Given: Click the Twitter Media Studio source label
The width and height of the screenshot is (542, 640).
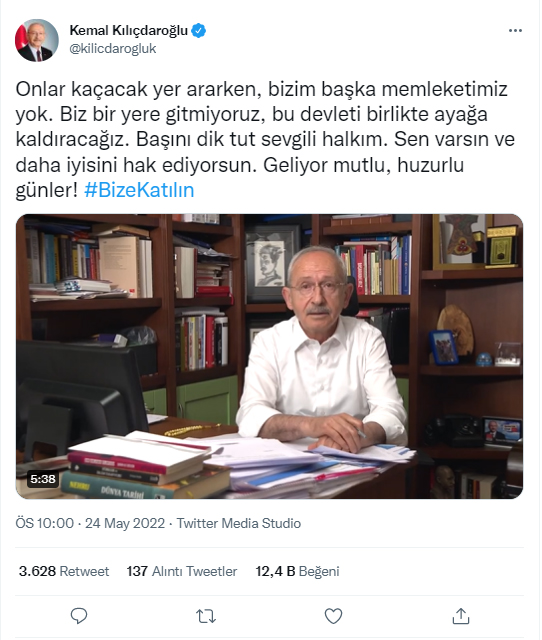Looking at the screenshot, I should click(x=239, y=523).
